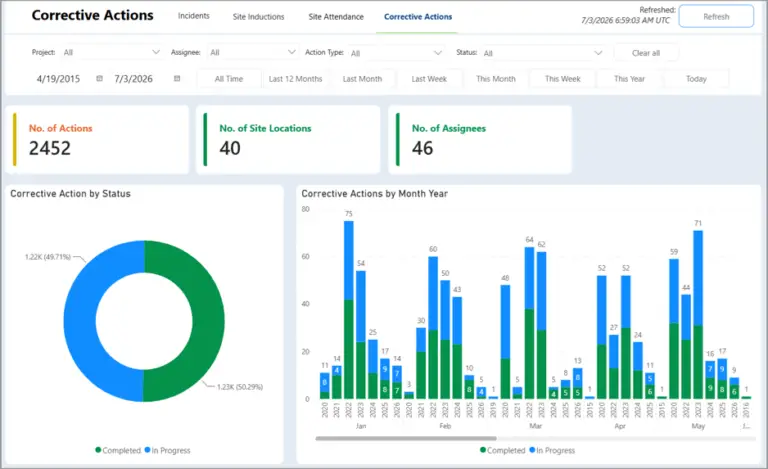Click the Corrective Action by Status title

point(71,194)
